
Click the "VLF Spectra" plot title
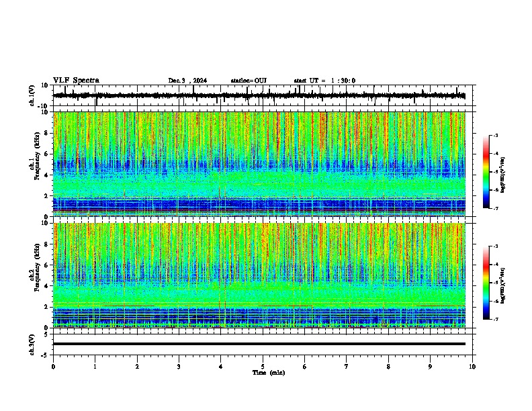(76, 81)
